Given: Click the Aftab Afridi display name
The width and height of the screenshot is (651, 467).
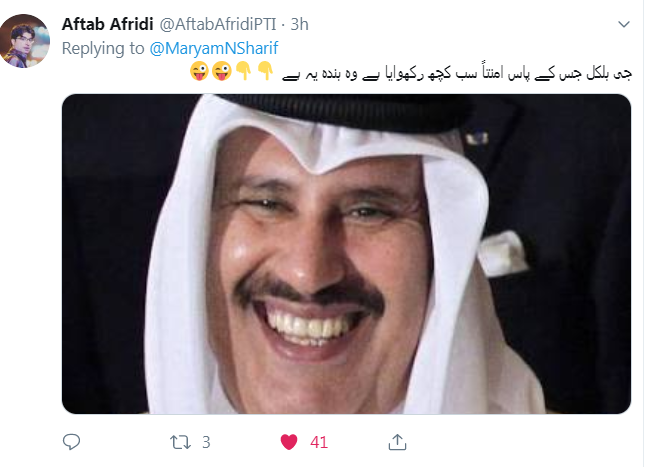Looking at the screenshot, I should tap(108, 24).
